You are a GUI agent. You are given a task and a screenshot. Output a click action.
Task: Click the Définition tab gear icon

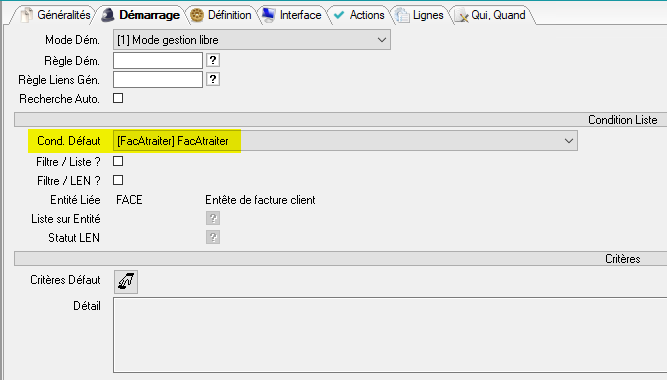tap(197, 15)
